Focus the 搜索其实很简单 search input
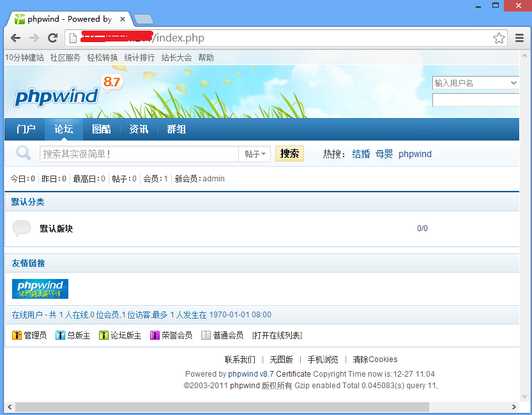The image size is (532, 415). coord(139,154)
